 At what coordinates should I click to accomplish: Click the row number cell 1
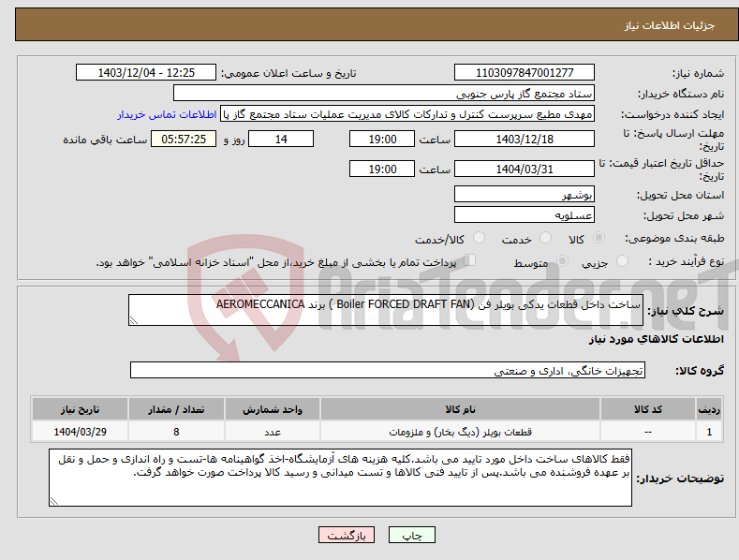[709, 432]
